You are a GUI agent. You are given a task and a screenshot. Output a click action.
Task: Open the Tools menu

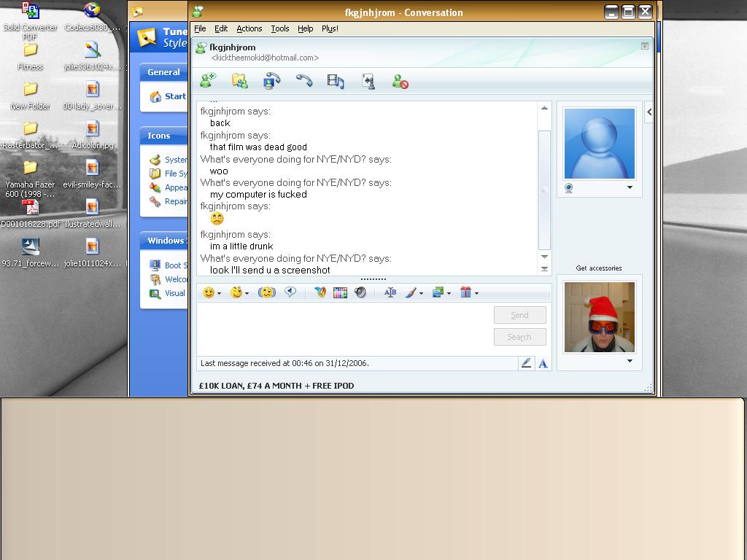click(x=279, y=28)
